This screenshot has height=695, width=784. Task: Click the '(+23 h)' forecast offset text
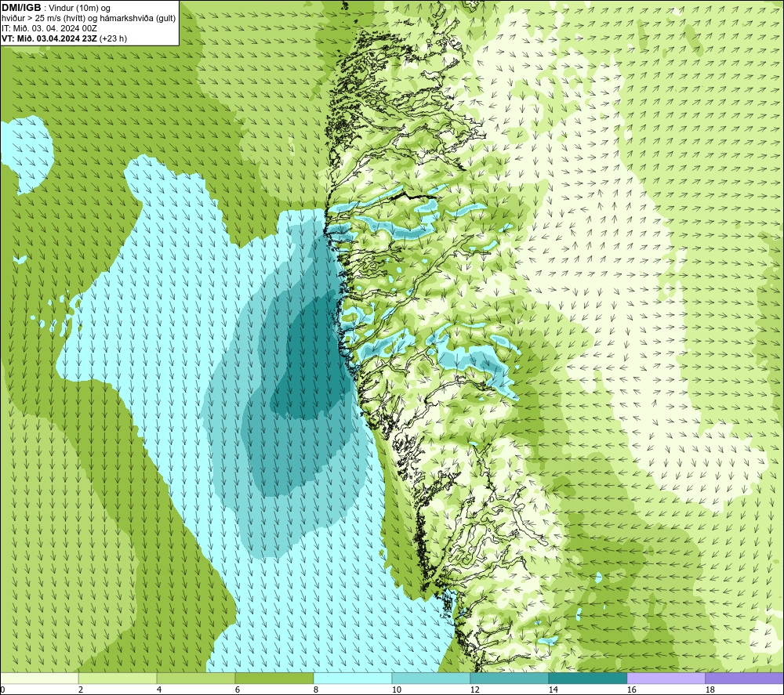114,38
